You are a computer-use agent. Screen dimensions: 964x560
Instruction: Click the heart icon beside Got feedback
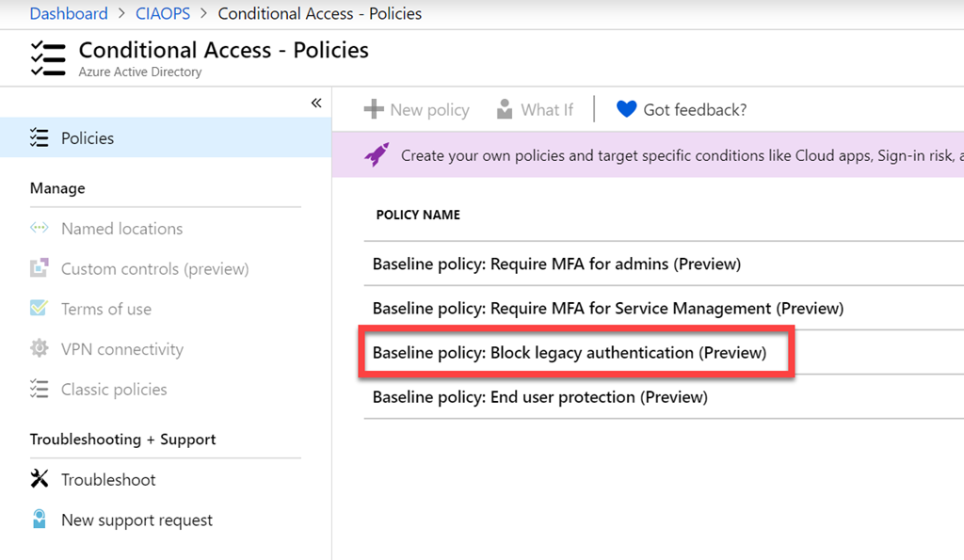coord(626,110)
